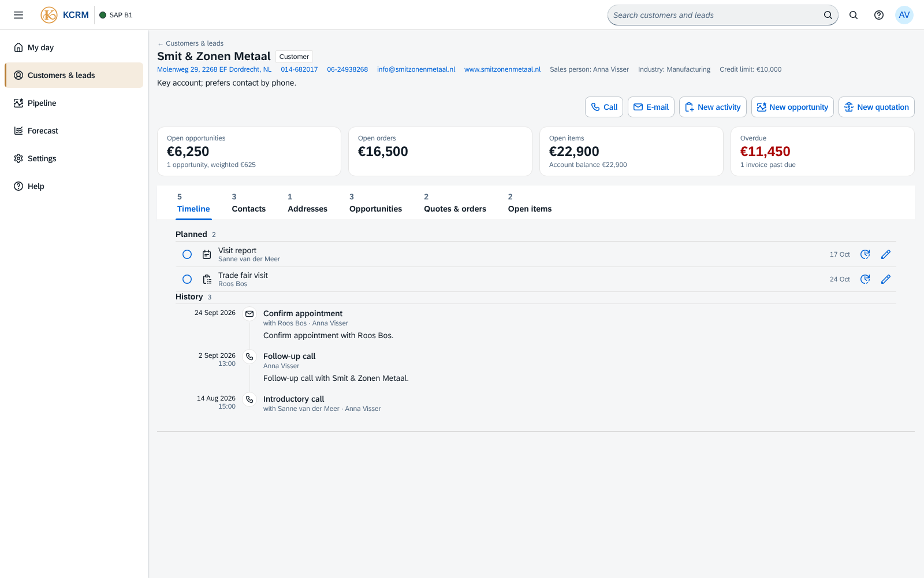Switch to the Contacts tab
The height and width of the screenshot is (578, 924).
click(249, 203)
